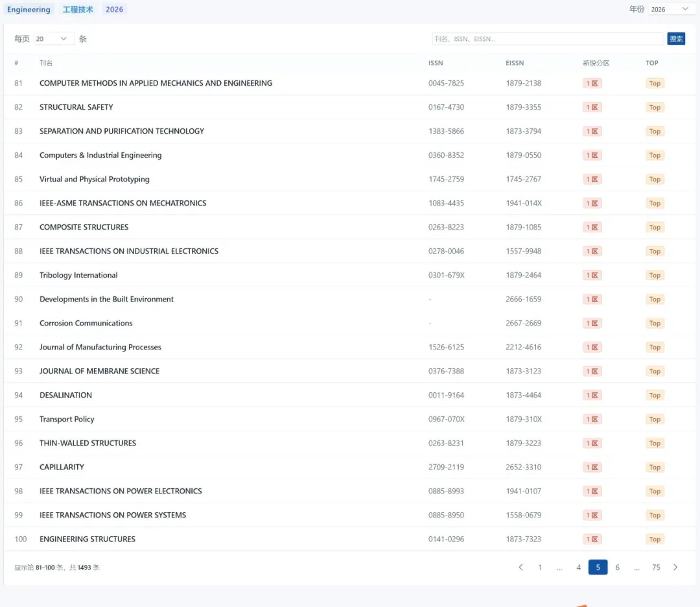Click the Top badge for DESALINATION

pyautogui.click(x=655, y=395)
